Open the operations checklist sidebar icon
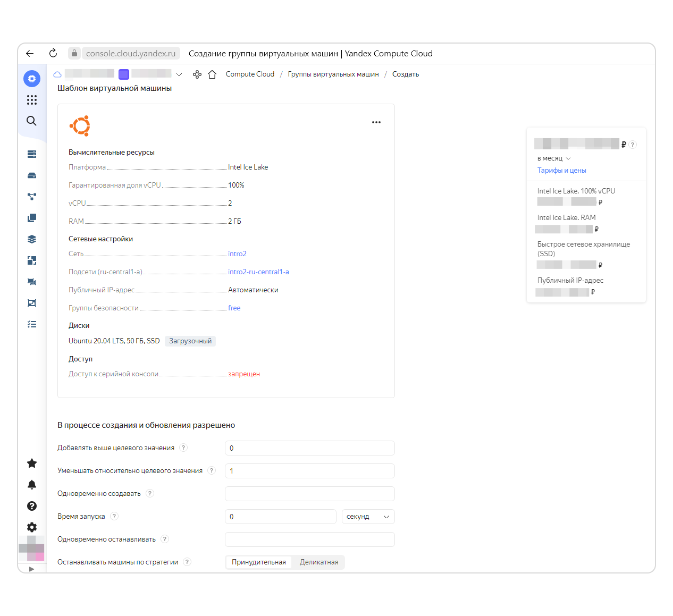Image resolution: width=673 pixels, height=616 pixels. click(32, 324)
